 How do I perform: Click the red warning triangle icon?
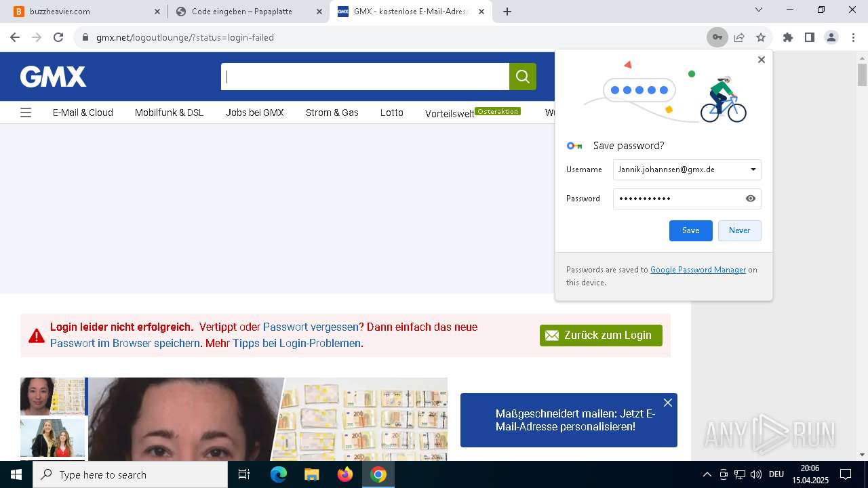37,335
